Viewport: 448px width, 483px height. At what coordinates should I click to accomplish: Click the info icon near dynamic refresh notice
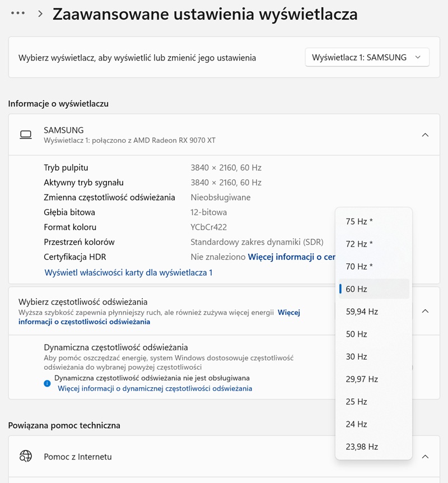48,383
